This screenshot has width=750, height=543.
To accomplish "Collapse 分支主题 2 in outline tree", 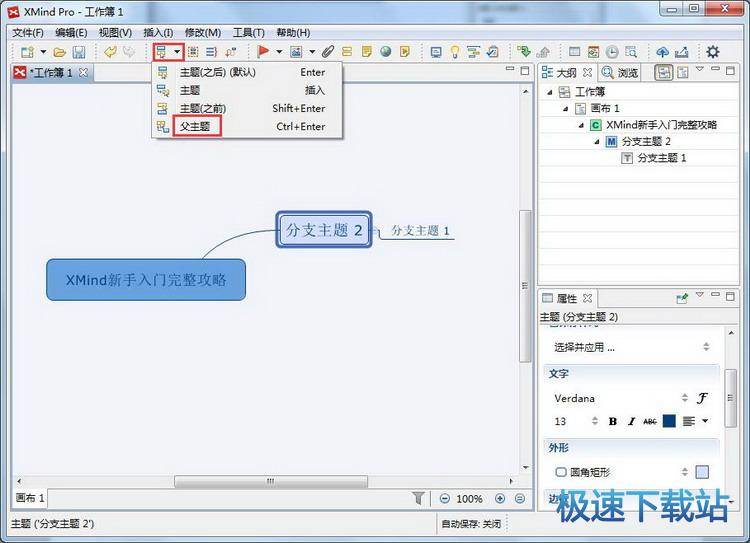I will click(596, 142).
